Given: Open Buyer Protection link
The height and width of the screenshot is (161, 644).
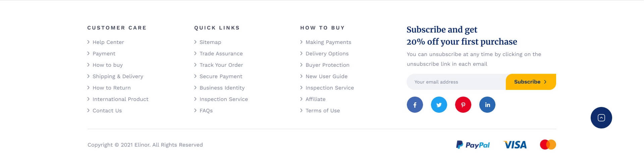Looking at the screenshot, I should [x=327, y=65].
